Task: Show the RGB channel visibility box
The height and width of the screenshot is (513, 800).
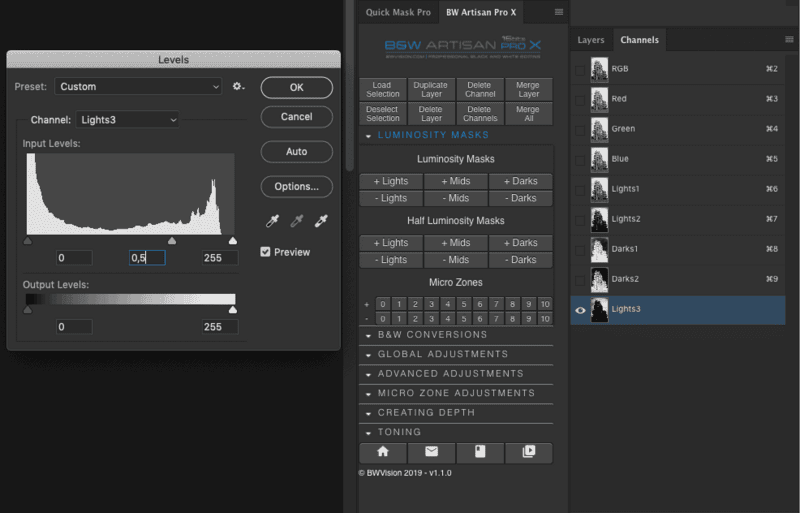Action: click(x=580, y=69)
